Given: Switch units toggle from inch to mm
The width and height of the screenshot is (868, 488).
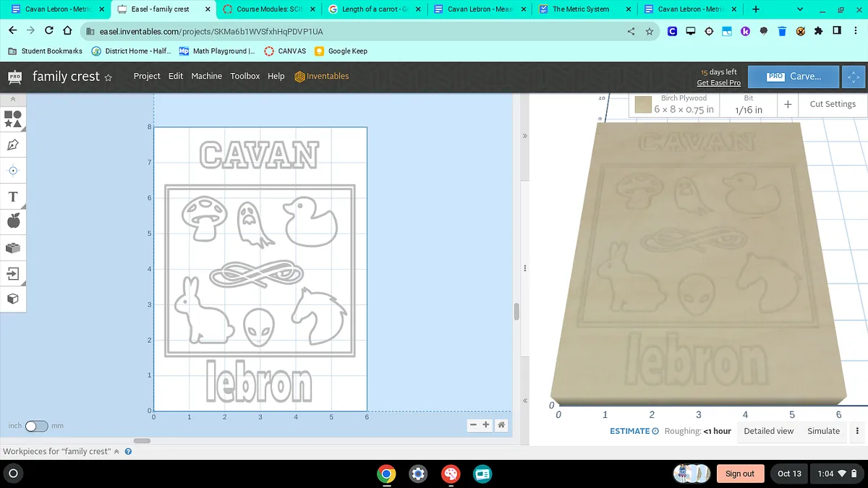Looking at the screenshot, I should pyautogui.click(x=36, y=426).
